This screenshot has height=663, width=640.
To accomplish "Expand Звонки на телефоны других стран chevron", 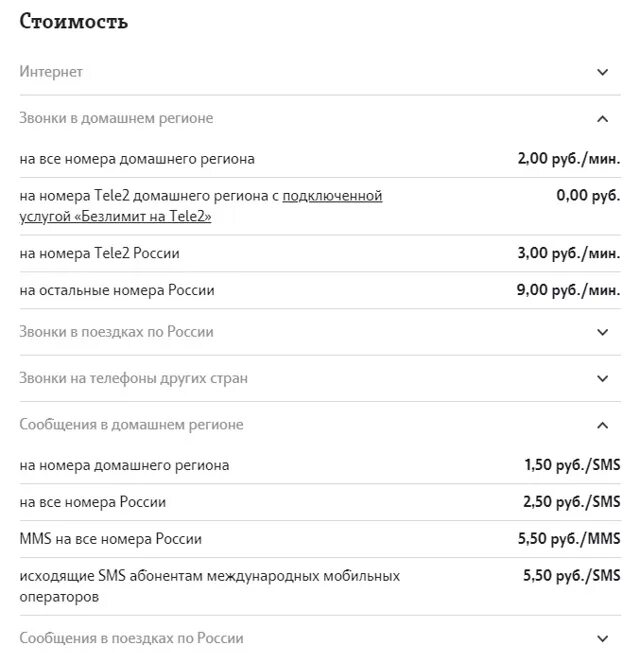I will [x=602, y=378].
